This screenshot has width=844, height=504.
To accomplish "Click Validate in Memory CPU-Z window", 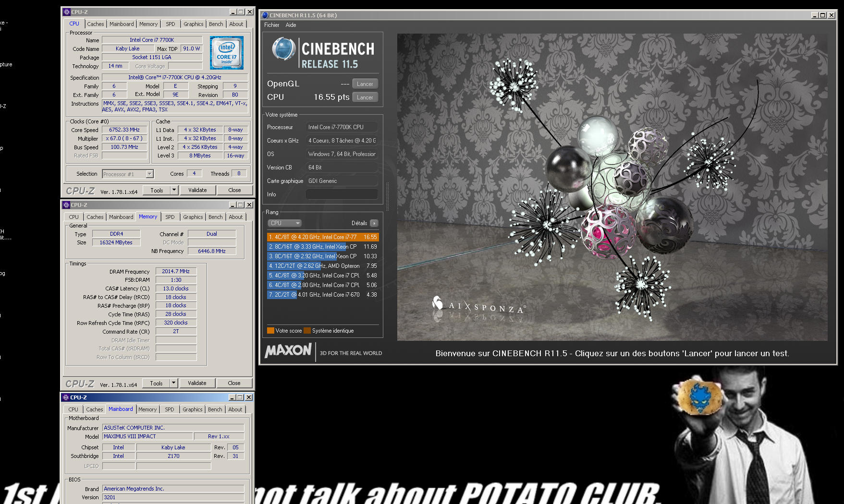I will click(x=197, y=383).
